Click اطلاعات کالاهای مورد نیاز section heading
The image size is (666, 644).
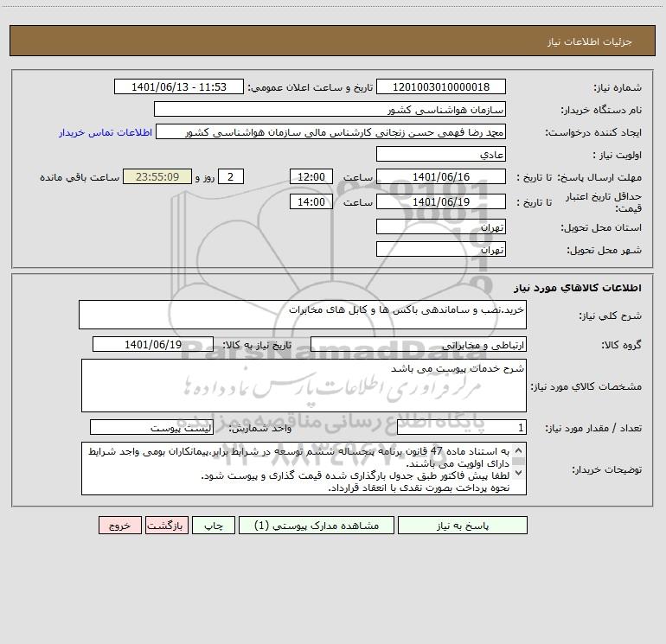(578, 288)
